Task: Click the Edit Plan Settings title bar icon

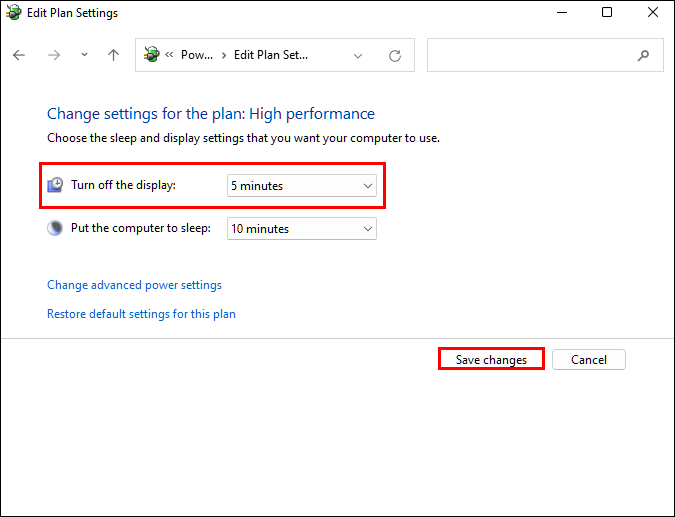Action: click(13, 13)
